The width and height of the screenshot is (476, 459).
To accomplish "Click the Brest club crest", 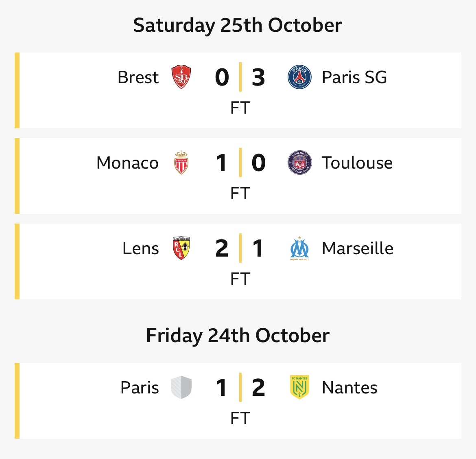I will pos(181,77).
